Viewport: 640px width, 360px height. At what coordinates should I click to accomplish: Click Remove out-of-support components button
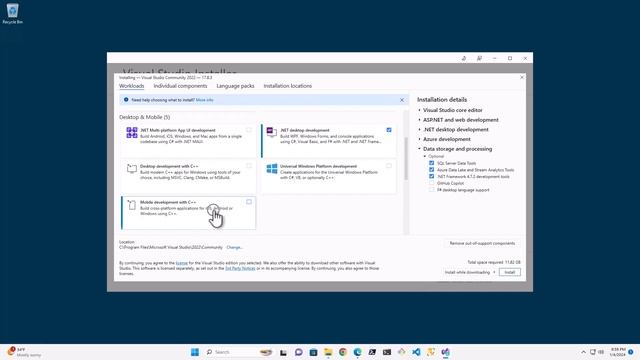pos(482,243)
